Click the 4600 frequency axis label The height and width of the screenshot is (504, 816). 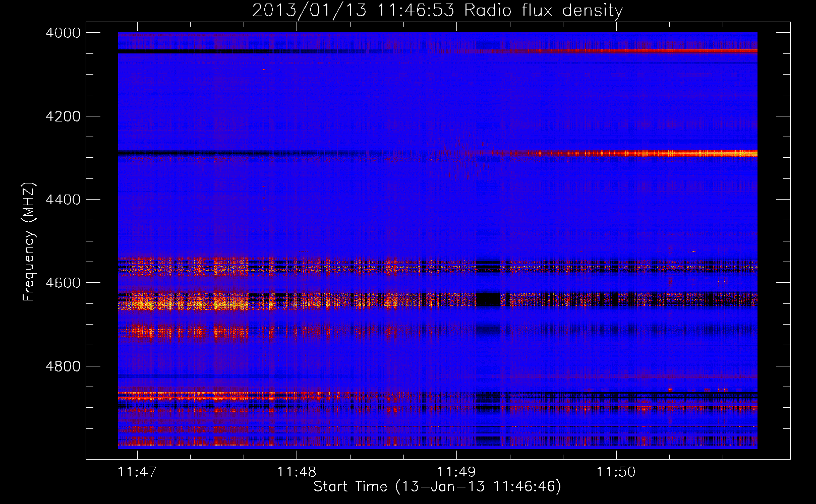(x=63, y=283)
